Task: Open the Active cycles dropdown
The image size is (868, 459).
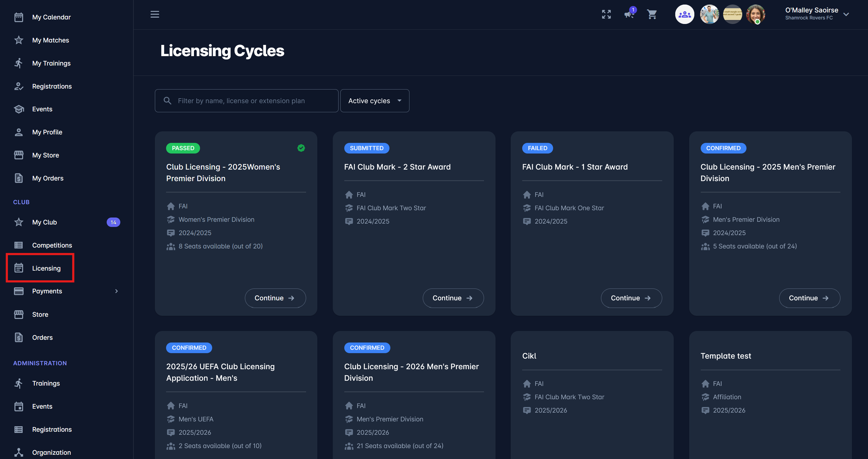Action: tap(374, 101)
